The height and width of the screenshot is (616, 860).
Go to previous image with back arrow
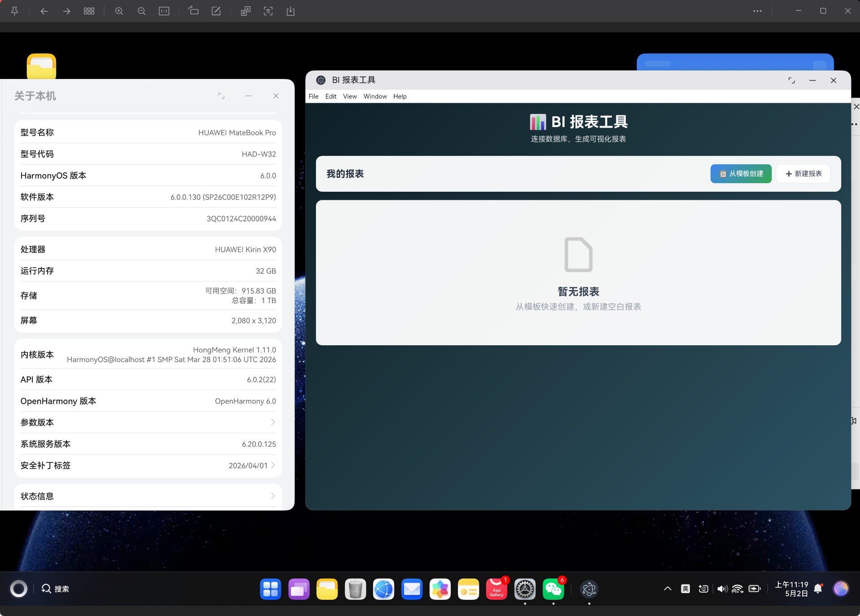tap(44, 11)
